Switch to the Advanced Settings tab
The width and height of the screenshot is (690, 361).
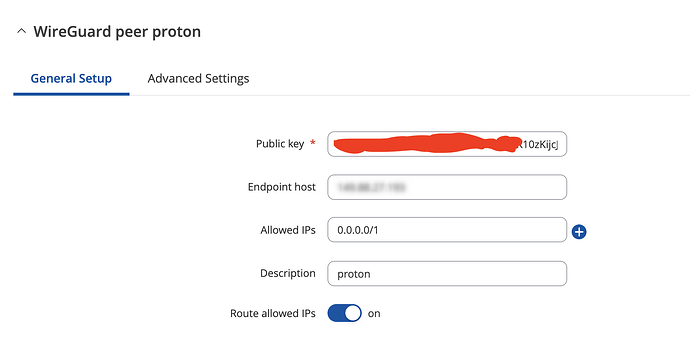198,78
